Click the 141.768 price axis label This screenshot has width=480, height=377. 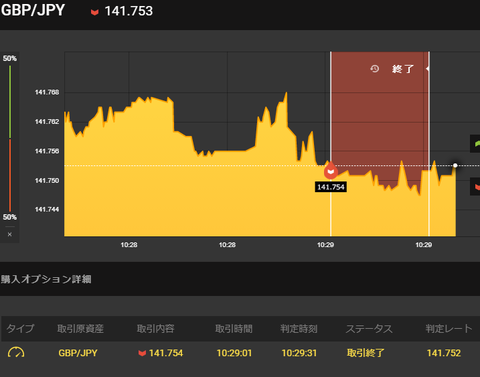tap(47, 92)
